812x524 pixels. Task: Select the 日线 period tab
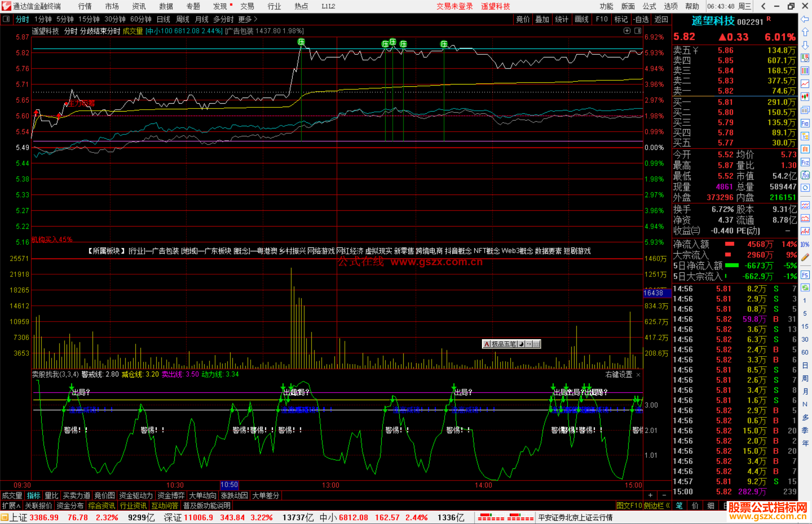click(164, 19)
